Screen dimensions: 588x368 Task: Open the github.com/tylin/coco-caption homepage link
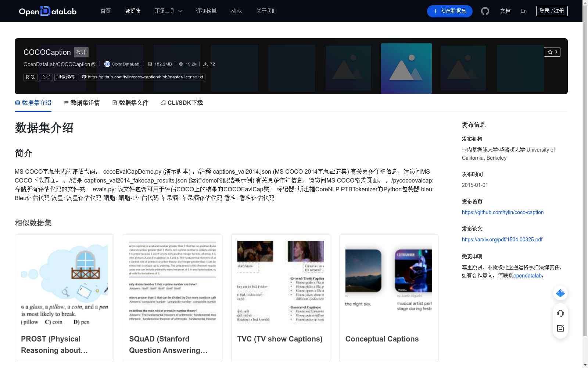pos(503,212)
